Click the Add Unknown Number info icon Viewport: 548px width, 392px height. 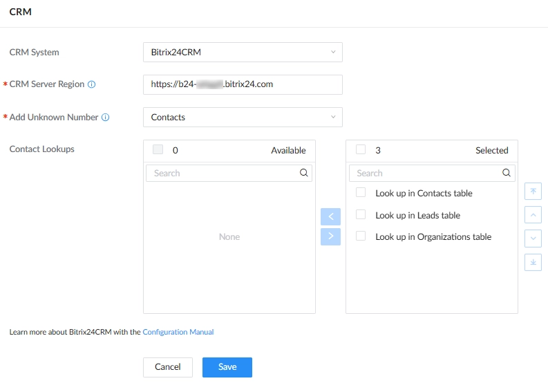point(105,118)
